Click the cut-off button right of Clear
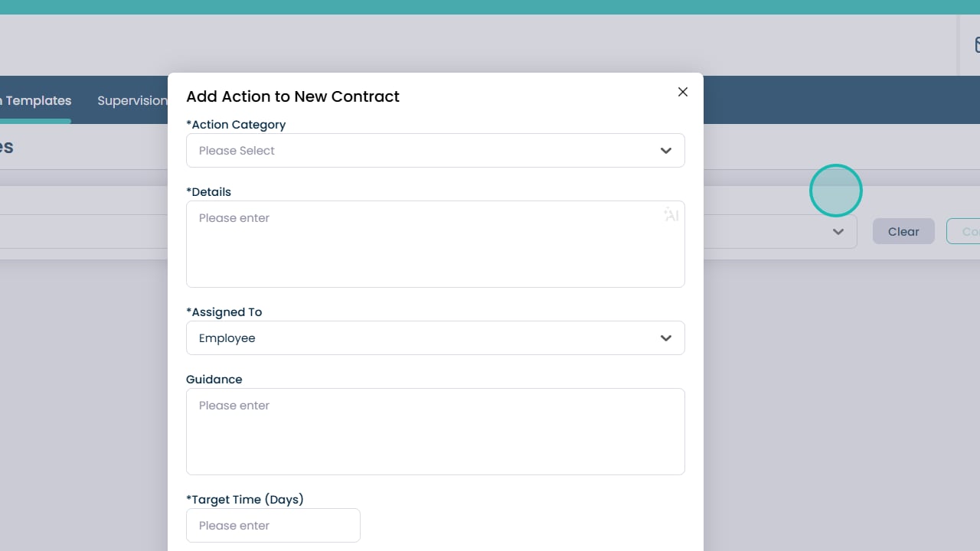This screenshot has height=551, width=980. point(965,232)
